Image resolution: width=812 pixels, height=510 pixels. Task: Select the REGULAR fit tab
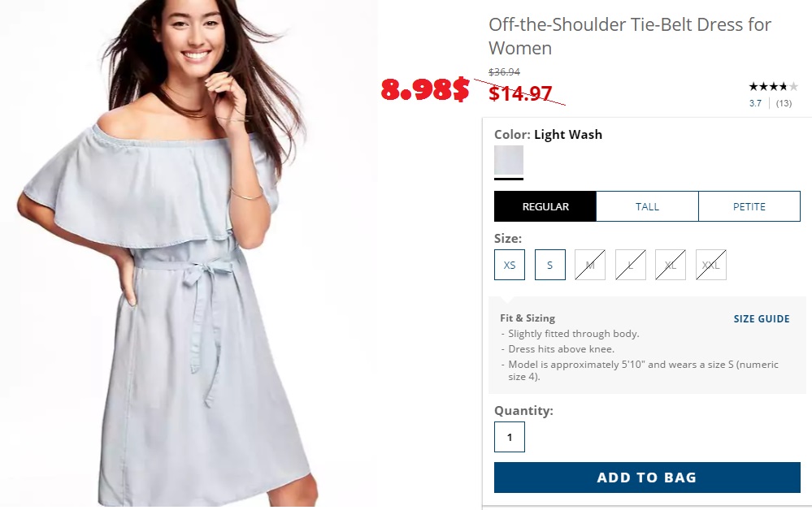click(545, 206)
